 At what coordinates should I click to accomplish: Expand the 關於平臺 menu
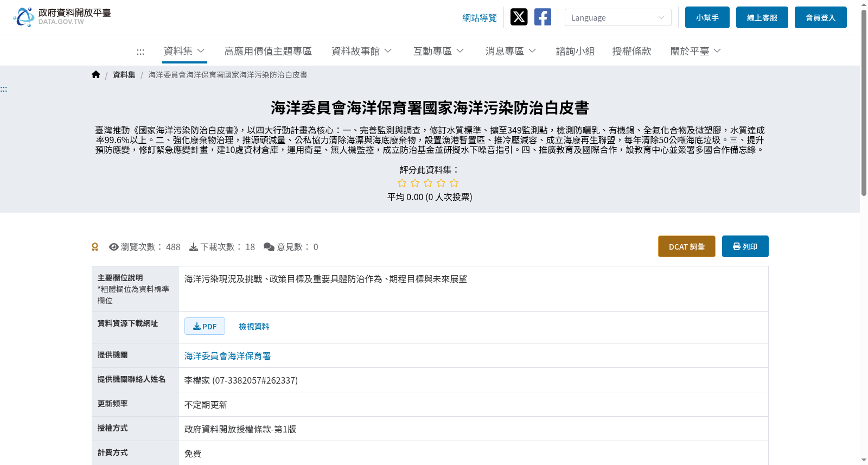click(x=696, y=51)
